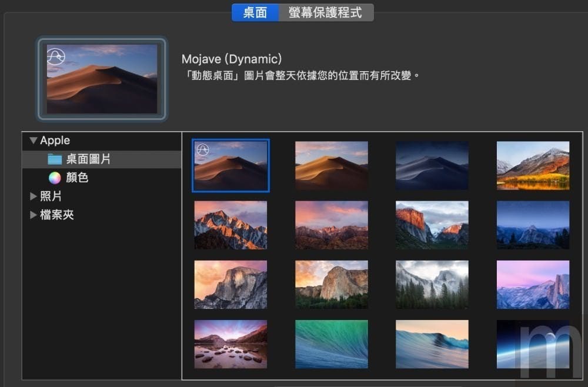Select the blue curling ocean wave wallpaper
Screen dimensions: 588x387
click(x=432, y=344)
